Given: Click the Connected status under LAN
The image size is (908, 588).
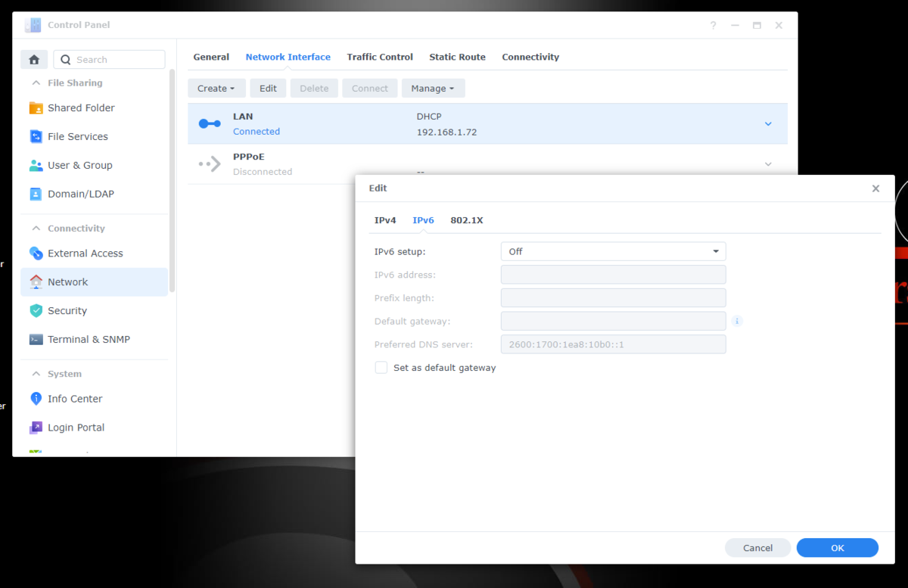Looking at the screenshot, I should tap(257, 132).
